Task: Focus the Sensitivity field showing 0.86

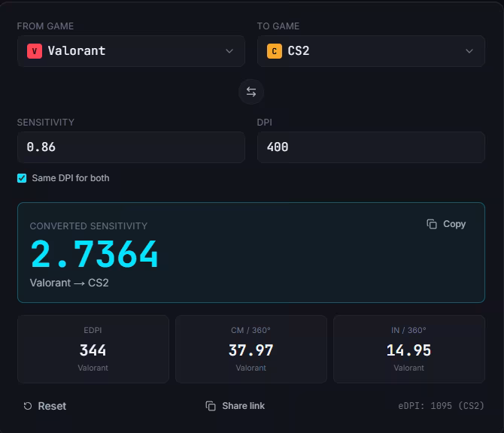Action: coord(131,147)
